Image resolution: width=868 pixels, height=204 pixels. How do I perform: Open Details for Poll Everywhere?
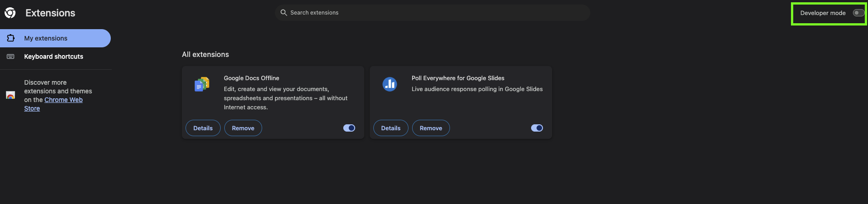pyautogui.click(x=391, y=128)
